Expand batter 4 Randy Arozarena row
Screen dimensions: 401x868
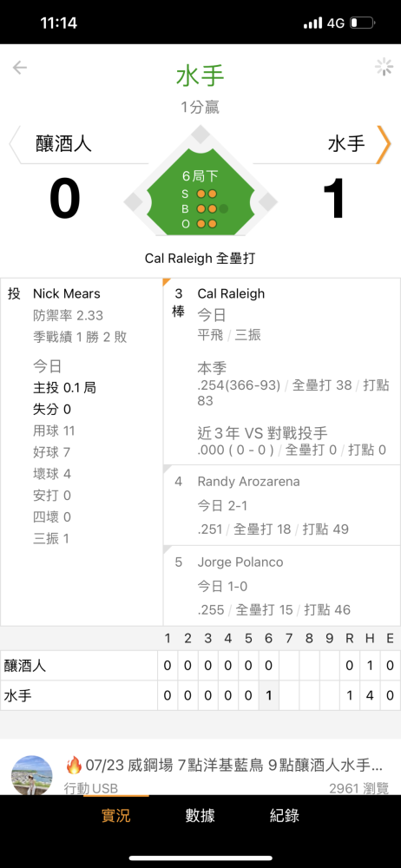pos(282,505)
